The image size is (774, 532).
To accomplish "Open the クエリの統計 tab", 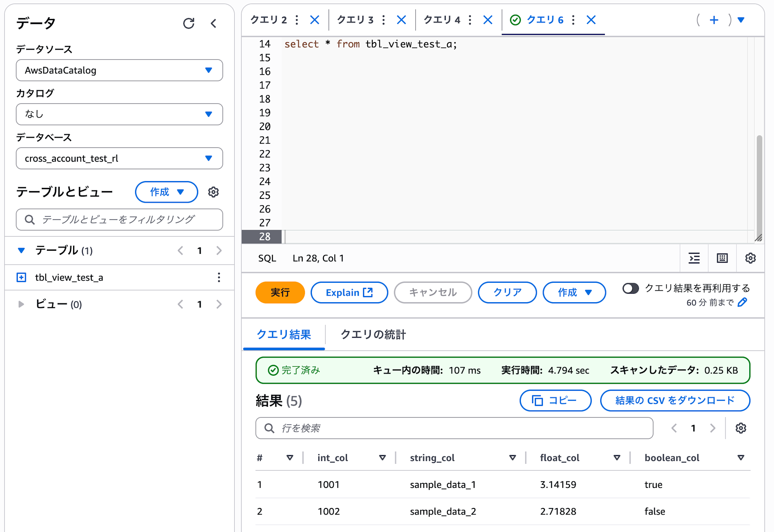I will [373, 335].
